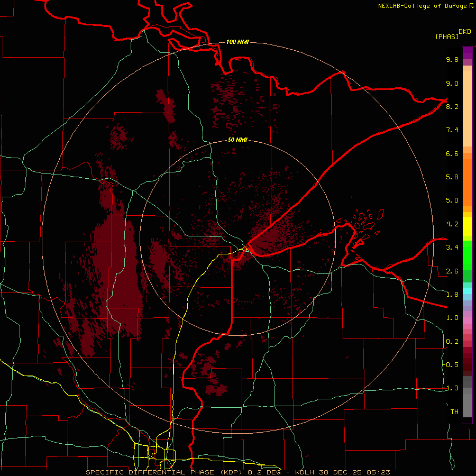Click the TH label on the color scale
This screenshot has width=476, height=476.
[x=454, y=412]
